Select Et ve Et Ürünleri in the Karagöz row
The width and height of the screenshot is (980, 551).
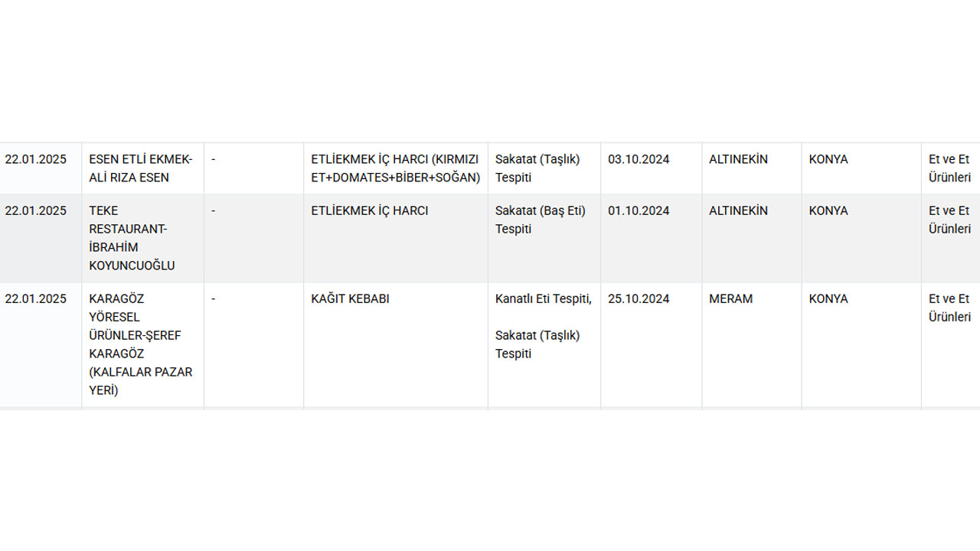[949, 308]
